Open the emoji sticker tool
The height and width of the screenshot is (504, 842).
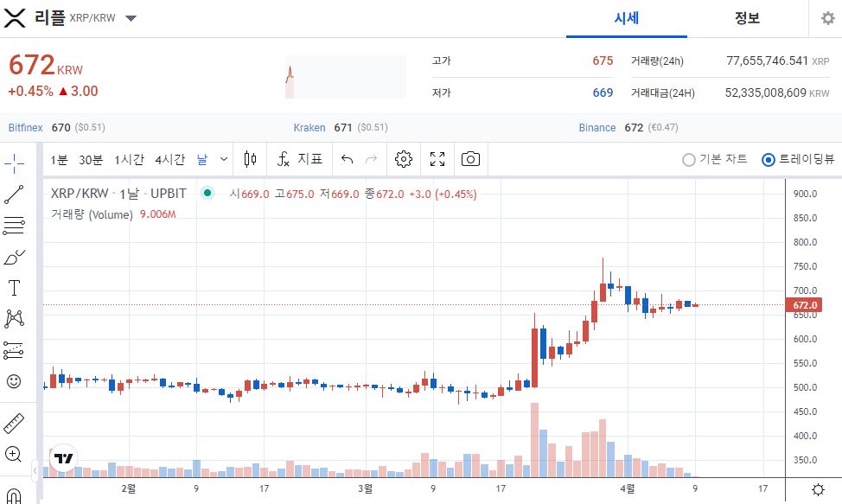[14, 380]
